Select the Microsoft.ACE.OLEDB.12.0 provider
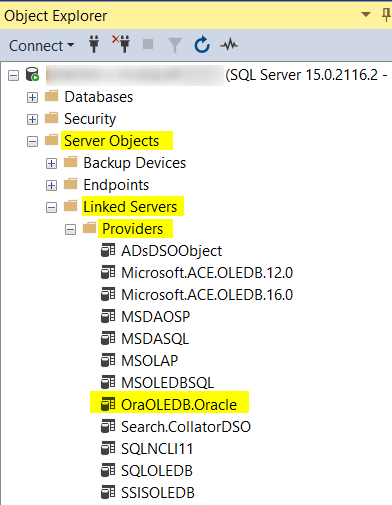The width and height of the screenshot is (392, 505). (207, 273)
